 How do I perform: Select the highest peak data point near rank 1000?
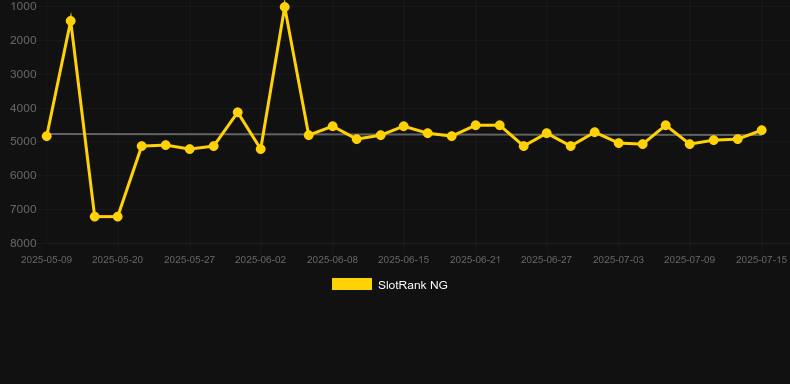[x=285, y=7]
